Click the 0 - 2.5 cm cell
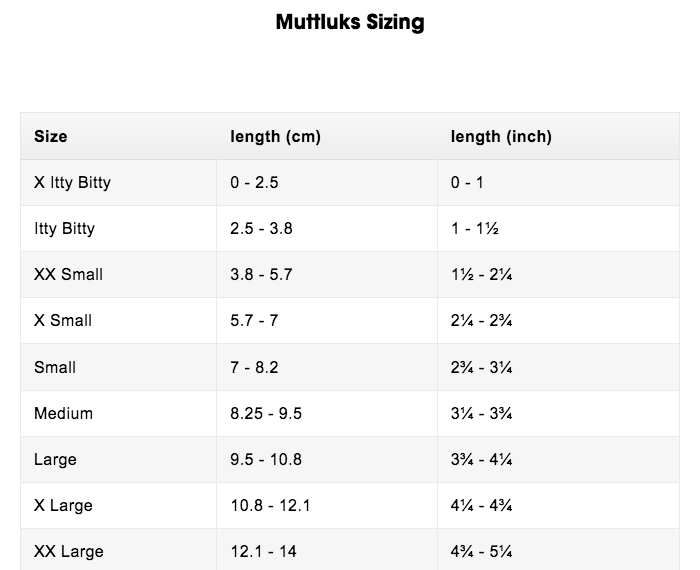The height and width of the screenshot is (570, 700). [x=255, y=182]
